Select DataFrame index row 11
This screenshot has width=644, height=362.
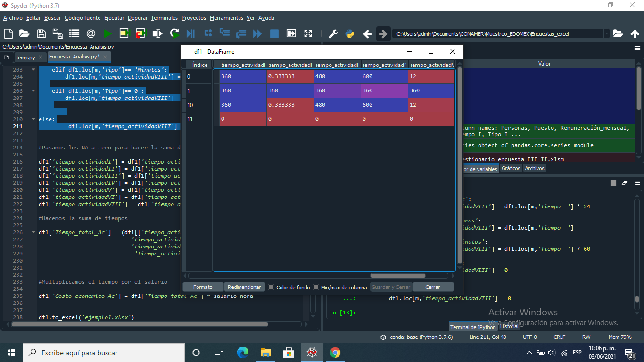[198, 119]
